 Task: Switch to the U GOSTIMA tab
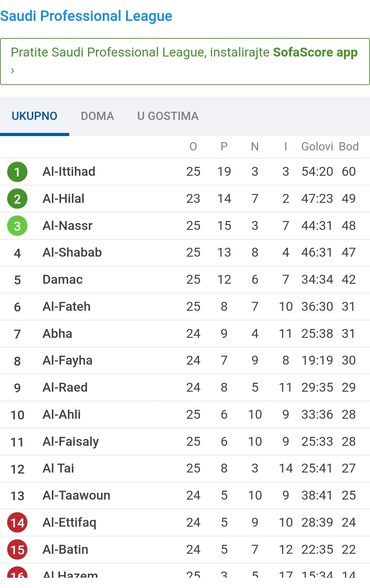pos(168,116)
